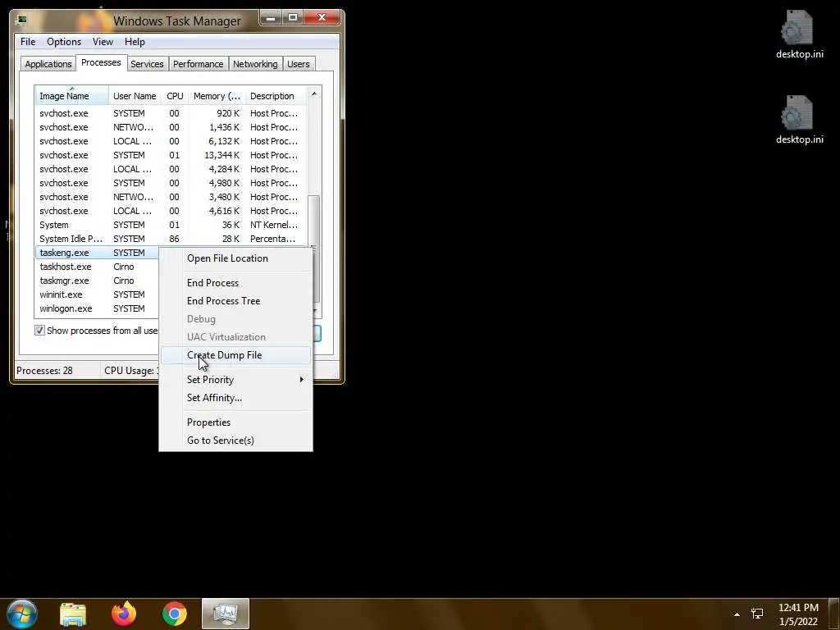Show hidden system tray icons
The image size is (840, 630).
click(x=737, y=614)
